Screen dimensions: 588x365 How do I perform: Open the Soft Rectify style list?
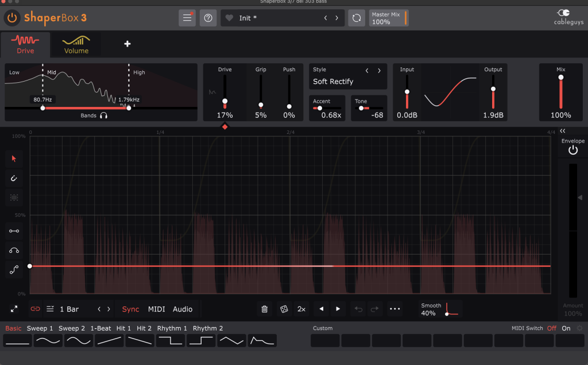(333, 82)
